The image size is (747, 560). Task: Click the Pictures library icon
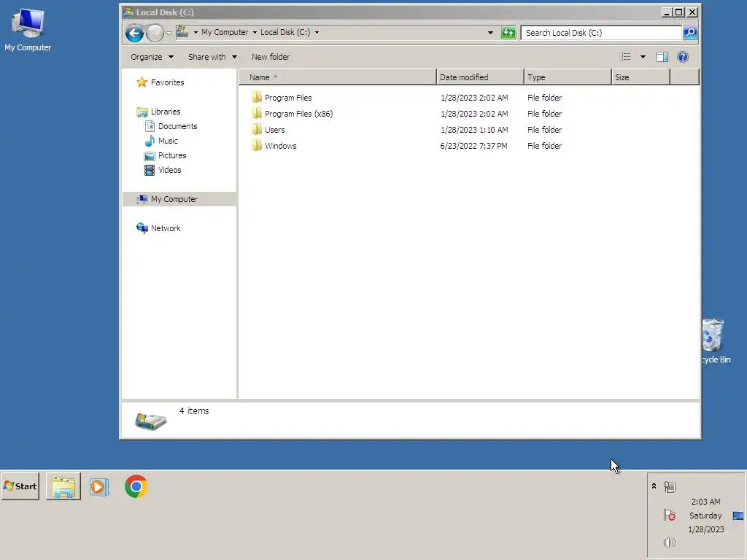point(150,156)
